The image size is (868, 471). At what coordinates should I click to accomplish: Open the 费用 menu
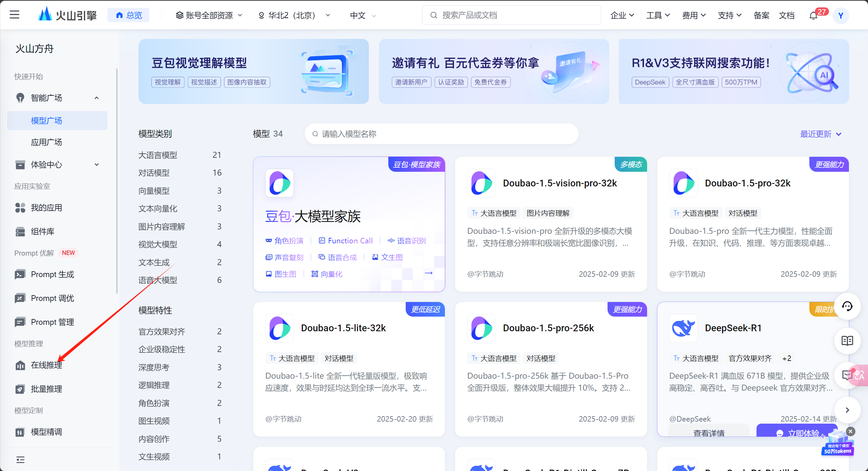point(693,15)
